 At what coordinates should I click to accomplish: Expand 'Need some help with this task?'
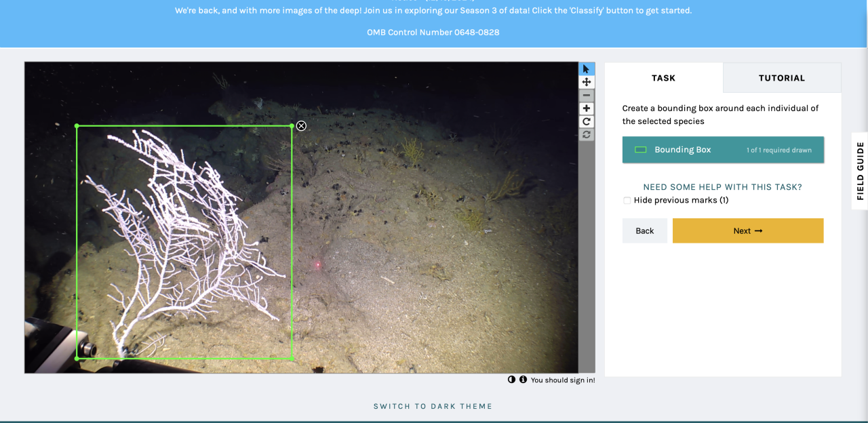[x=723, y=187]
